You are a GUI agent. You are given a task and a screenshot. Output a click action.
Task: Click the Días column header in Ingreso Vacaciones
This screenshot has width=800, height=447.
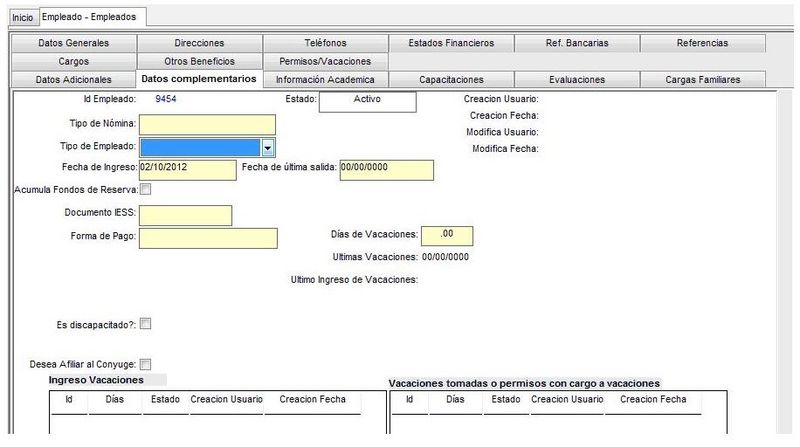[115, 400]
